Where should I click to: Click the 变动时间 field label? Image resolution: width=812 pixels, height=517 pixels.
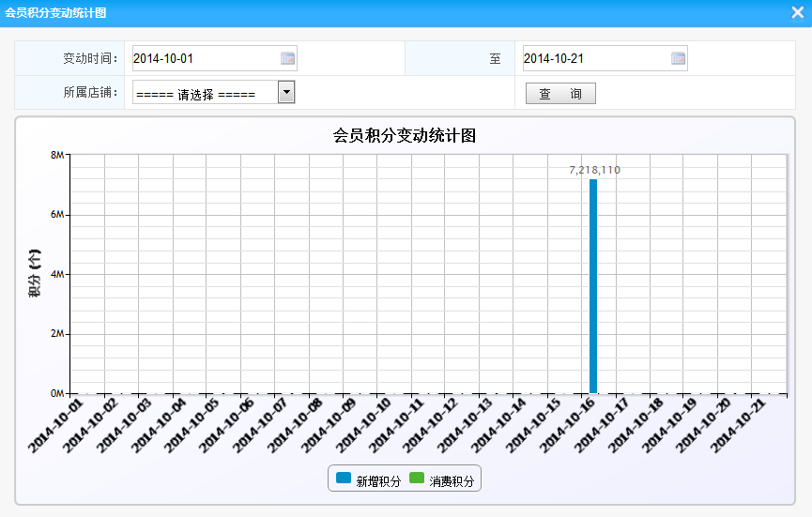tap(90, 58)
